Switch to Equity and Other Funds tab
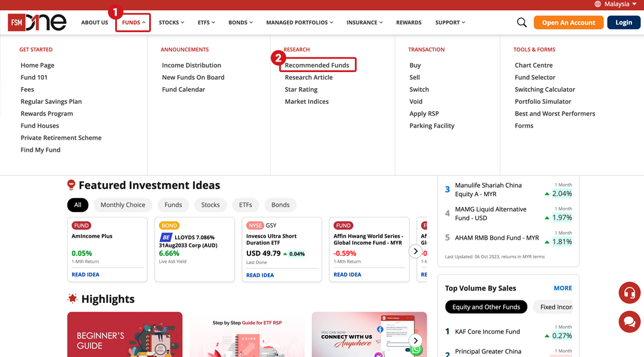Image resolution: width=644 pixels, height=357 pixels. (x=486, y=307)
